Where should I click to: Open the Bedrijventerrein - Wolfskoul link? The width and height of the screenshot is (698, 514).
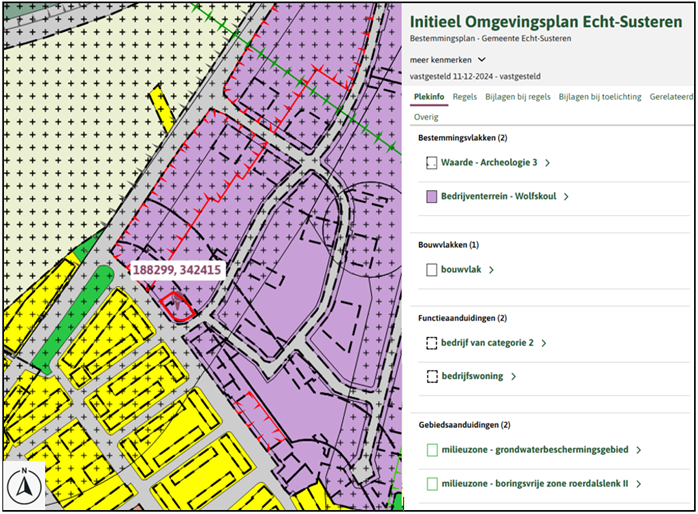(x=499, y=196)
